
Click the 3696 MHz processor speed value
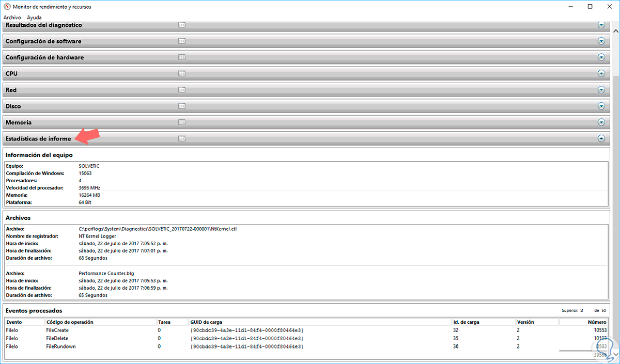[89, 187]
